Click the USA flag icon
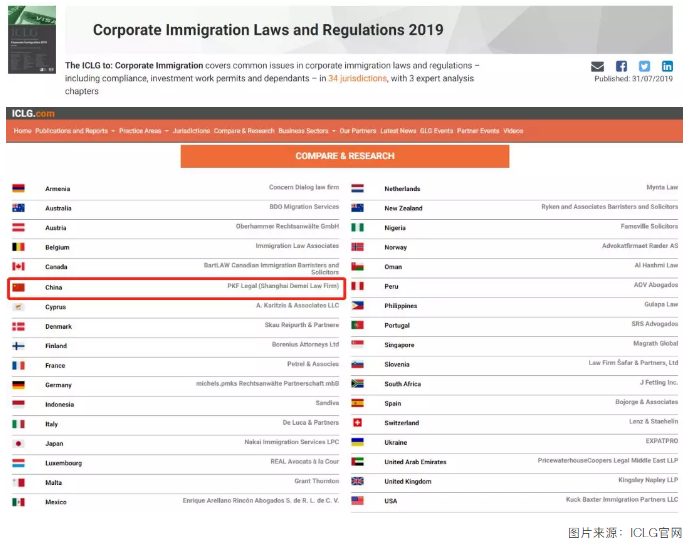This screenshot has width=690, height=548. [357, 500]
